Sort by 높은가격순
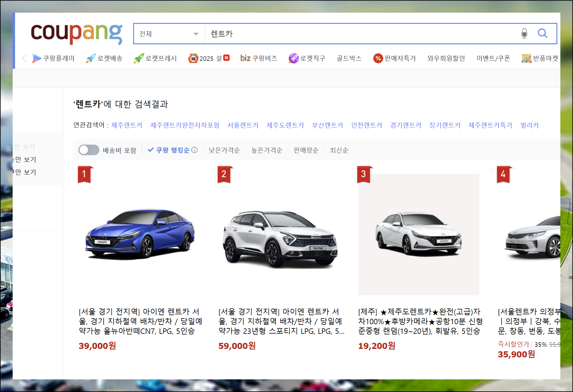The image size is (573, 392). click(x=267, y=150)
